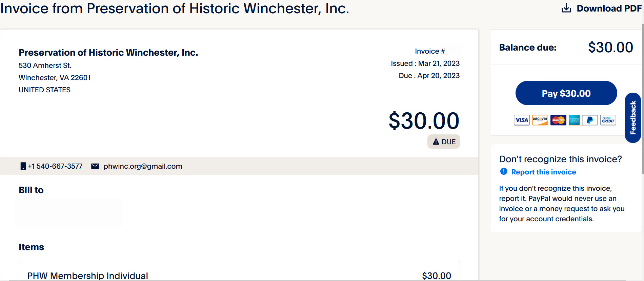Click the Download PDF icon
The width and height of the screenshot is (644, 281).
tap(566, 8)
